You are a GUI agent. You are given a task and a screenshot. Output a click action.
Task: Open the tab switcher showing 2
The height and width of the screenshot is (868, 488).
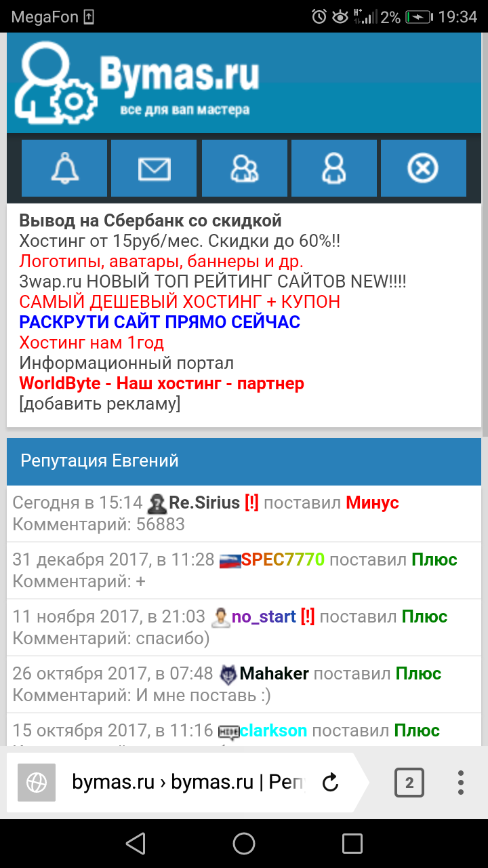pyautogui.click(x=409, y=783)
